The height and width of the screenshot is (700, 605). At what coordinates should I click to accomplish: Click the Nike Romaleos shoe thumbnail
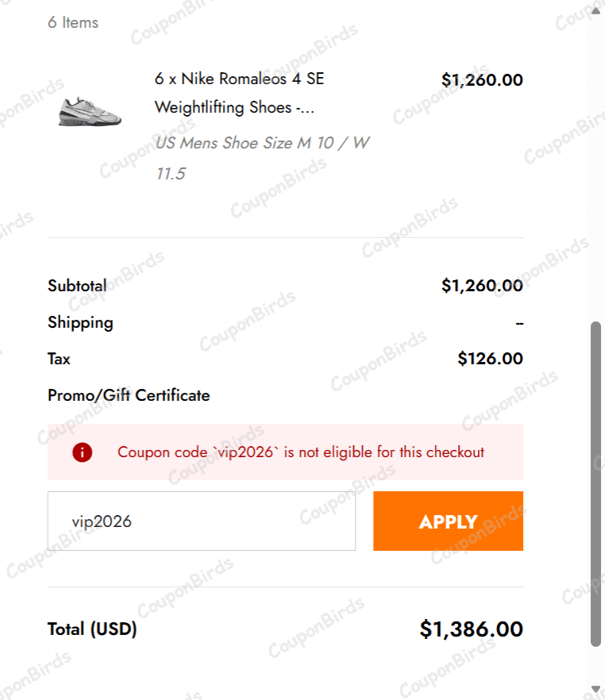tap(91, 111)
